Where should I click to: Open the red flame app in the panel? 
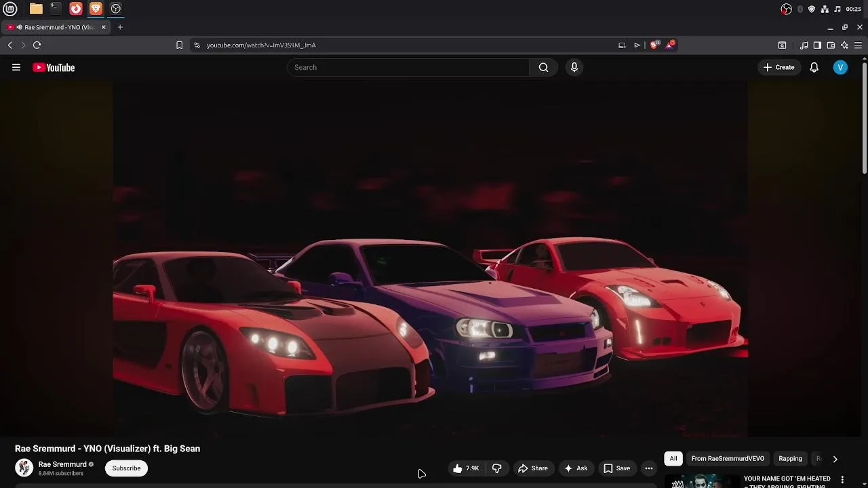click(76, 9)
